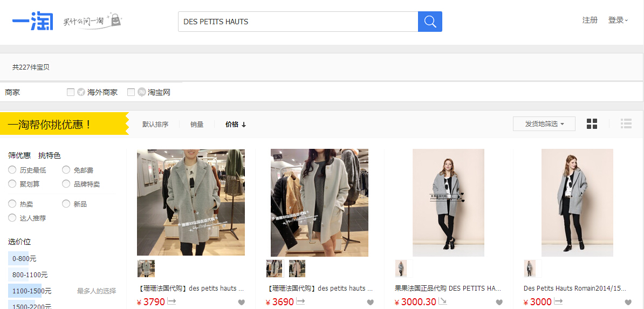Click the 一淘帮你挑优惠 yellow banner
The width and height of the screenshot is (644, 309).
(x=65, y=123)
